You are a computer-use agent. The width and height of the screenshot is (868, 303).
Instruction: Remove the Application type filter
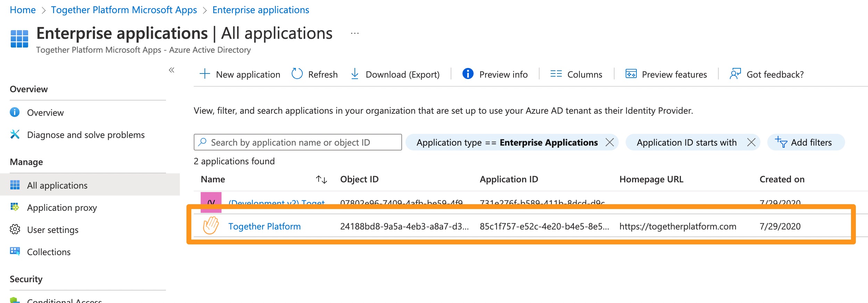tap(610, 142)
